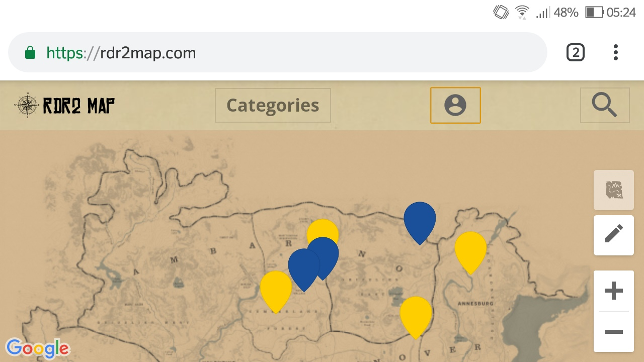Tap the rdr2map.com URL address bar
Image resolution: width=644 pixels, height=362 pixels.
pos(277,52)
